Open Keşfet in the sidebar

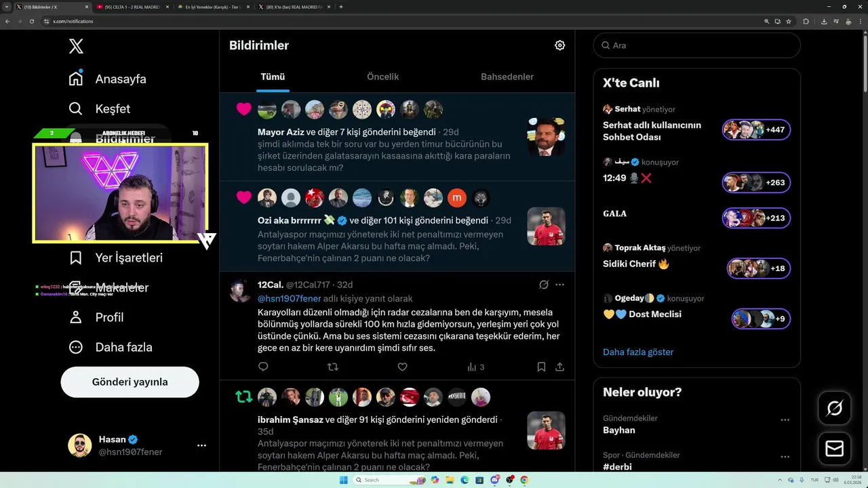[99, 108]
